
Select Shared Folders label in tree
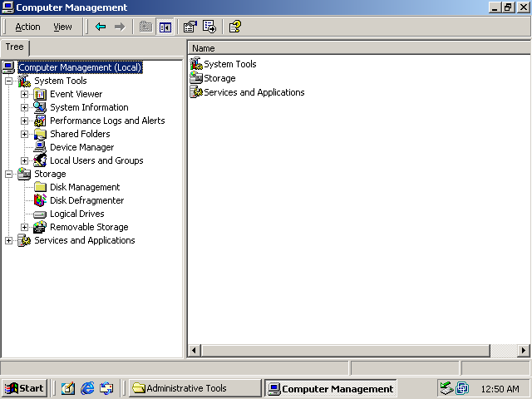80,134
